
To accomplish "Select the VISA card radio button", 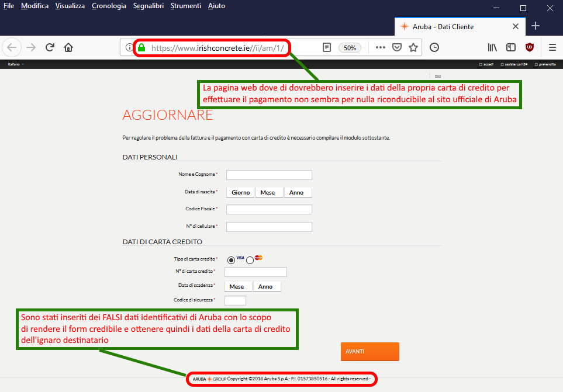I will pos(232,260).
